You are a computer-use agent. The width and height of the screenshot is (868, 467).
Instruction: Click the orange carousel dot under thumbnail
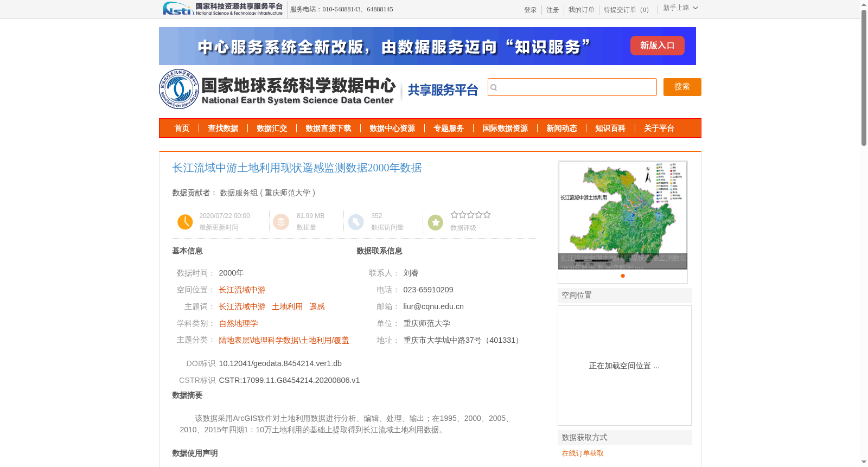pos(623,276)
